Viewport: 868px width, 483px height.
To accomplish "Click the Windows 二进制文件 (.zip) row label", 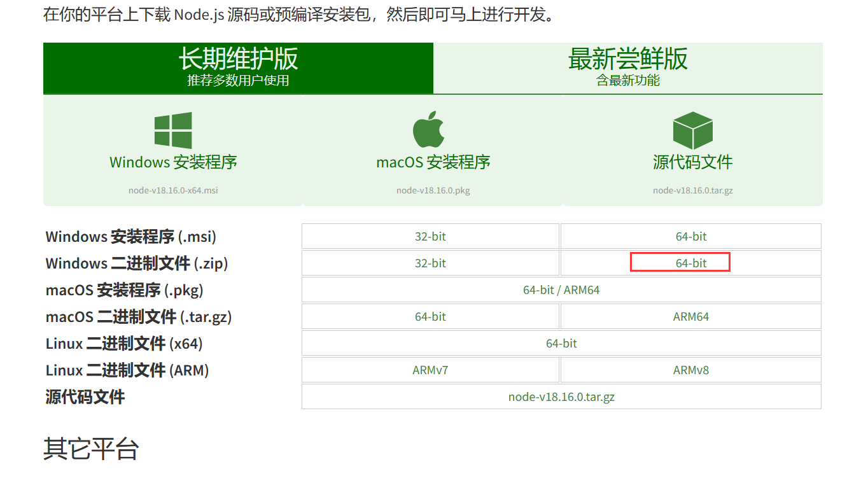I will click(x=137, y=263).
